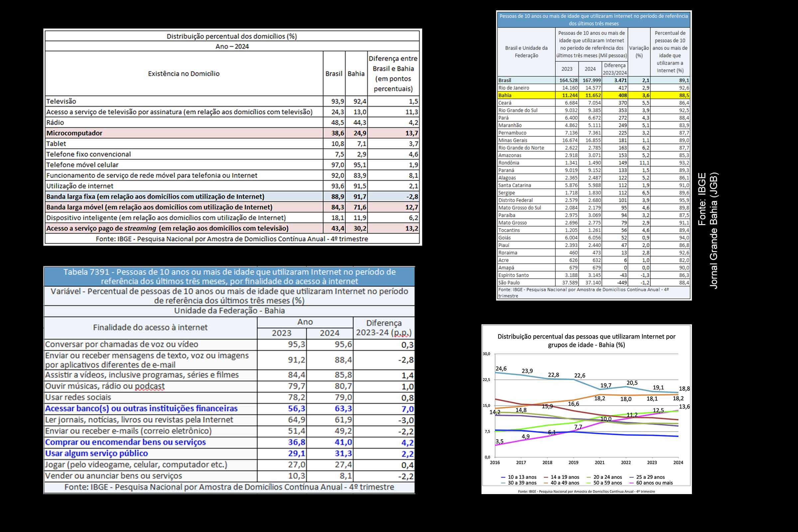Click the 'Existência no Domicílio' column header
The width and height of the screenshot is (798, 532).
(x=184, y=73)
